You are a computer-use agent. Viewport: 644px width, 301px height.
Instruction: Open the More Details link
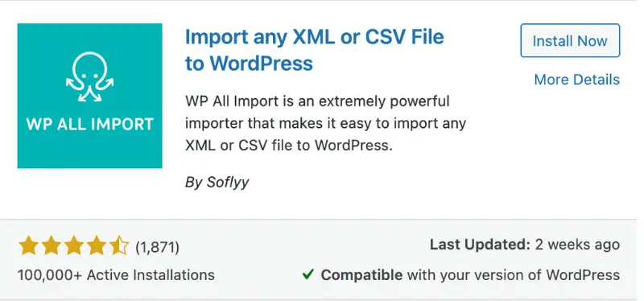(576, 79)
